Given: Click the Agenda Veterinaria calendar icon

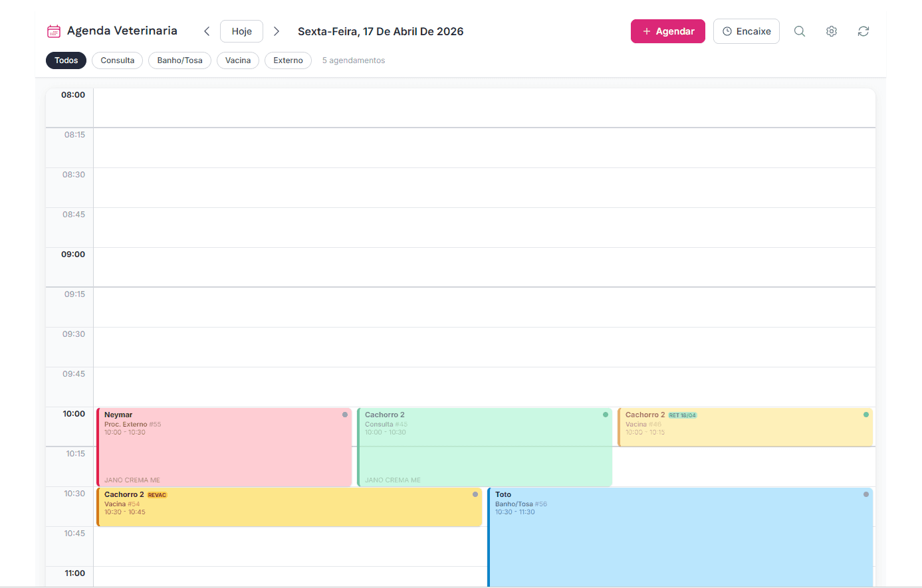Looking at the screenshot, I should pos(54,31).
